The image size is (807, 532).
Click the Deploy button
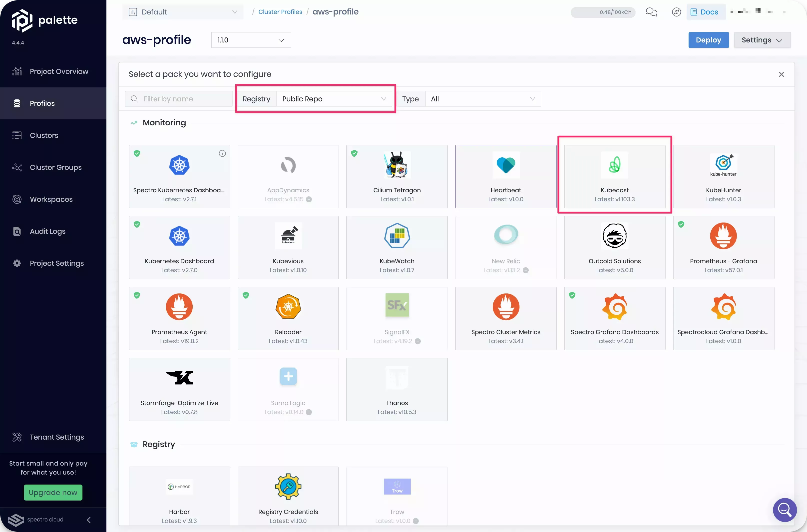(x=708, y=40)
